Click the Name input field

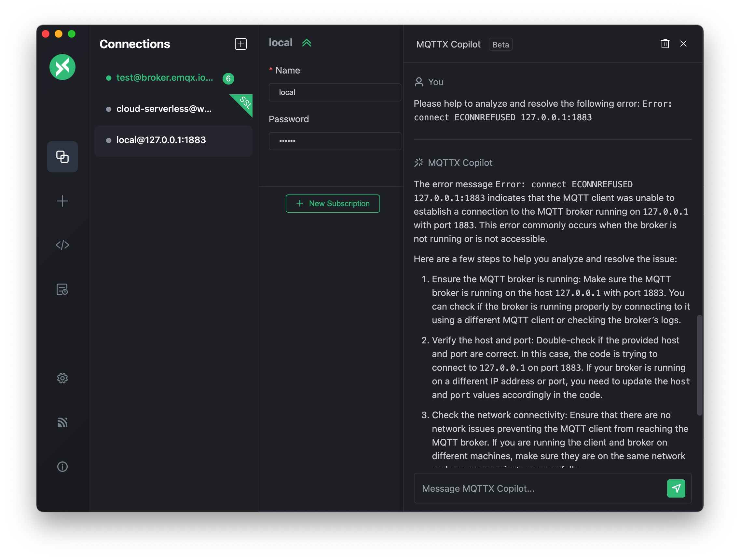[x=335, y=92]
